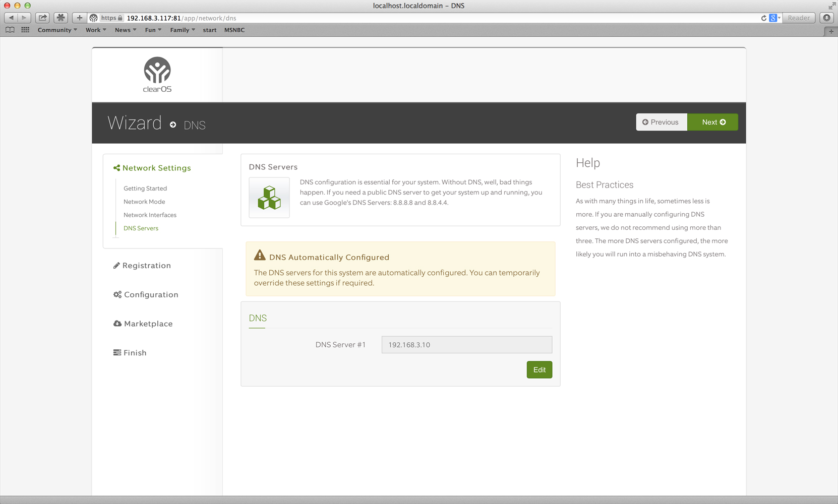Viewport: 838px width, 504px height.
Task: Click the Finish list icon
Action: [x=117, y=352]
